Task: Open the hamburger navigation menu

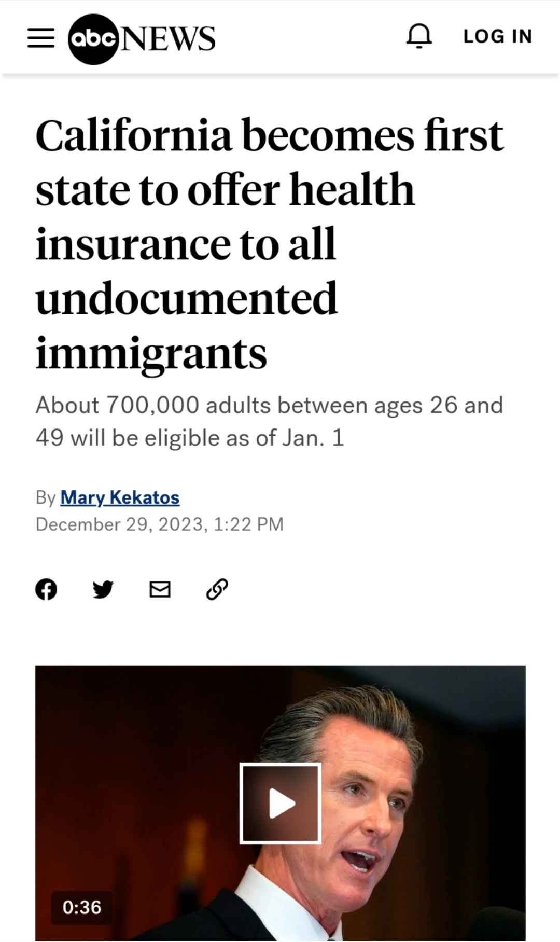Action: pos(41,38)
